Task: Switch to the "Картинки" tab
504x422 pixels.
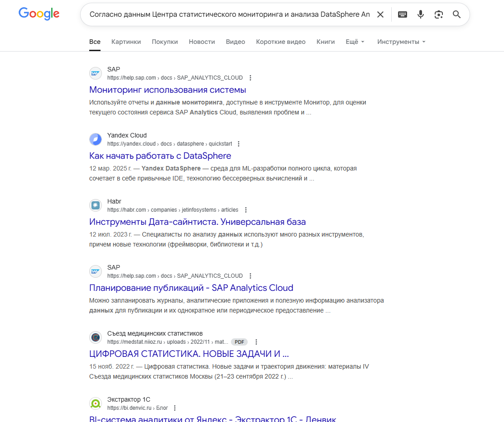Action: click(x=126, y=42)
